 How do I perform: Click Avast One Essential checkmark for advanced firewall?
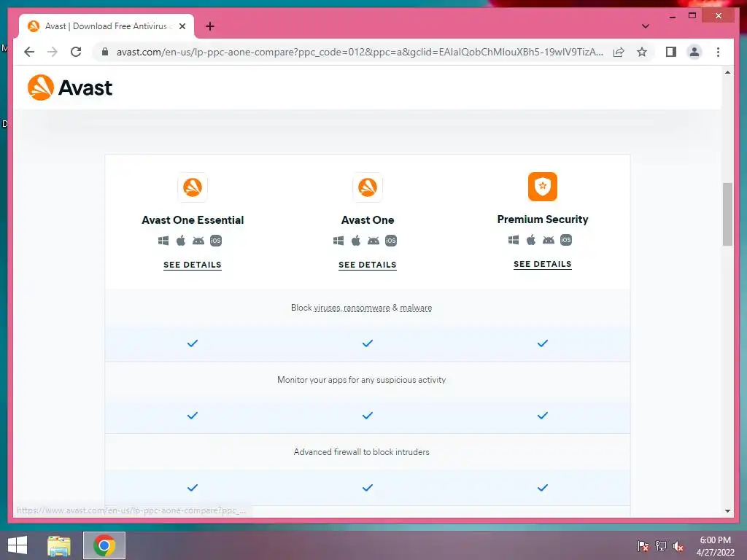(x=193, y=488)
